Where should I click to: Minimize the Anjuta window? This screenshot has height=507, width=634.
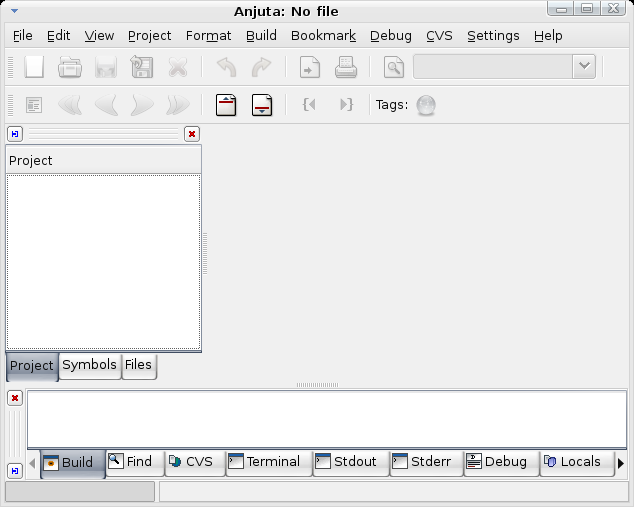click(561, 8)
